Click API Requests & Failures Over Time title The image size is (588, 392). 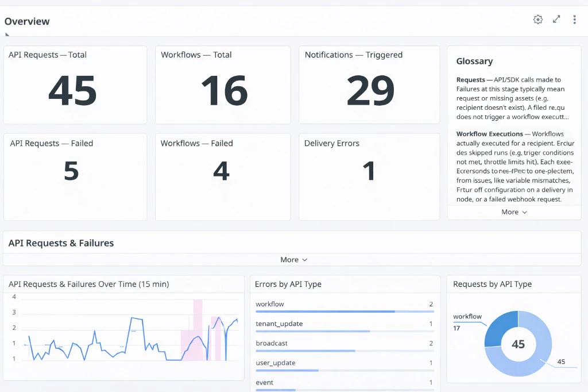tap(89, 285)
